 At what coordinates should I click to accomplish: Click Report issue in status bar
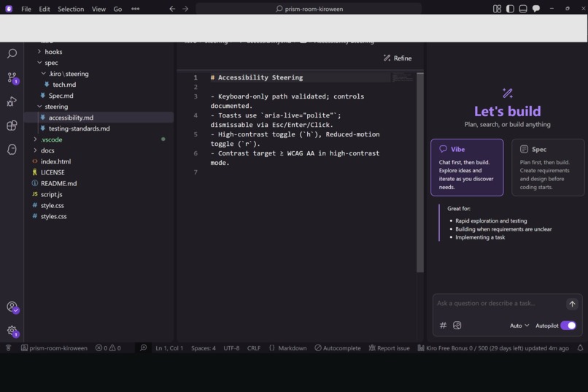point(389,348)
